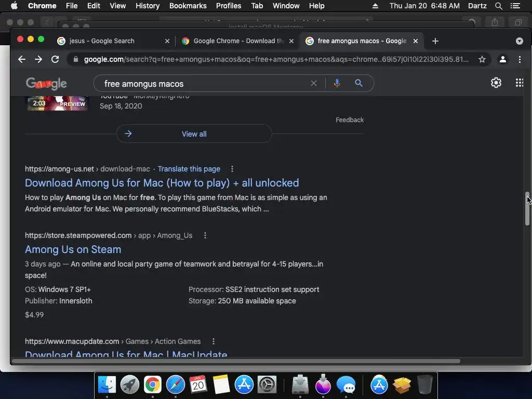The width and height of the screenshot is (532, 399).
Task: Open Control Center list icon in menu bar
Action: [515, 6]
